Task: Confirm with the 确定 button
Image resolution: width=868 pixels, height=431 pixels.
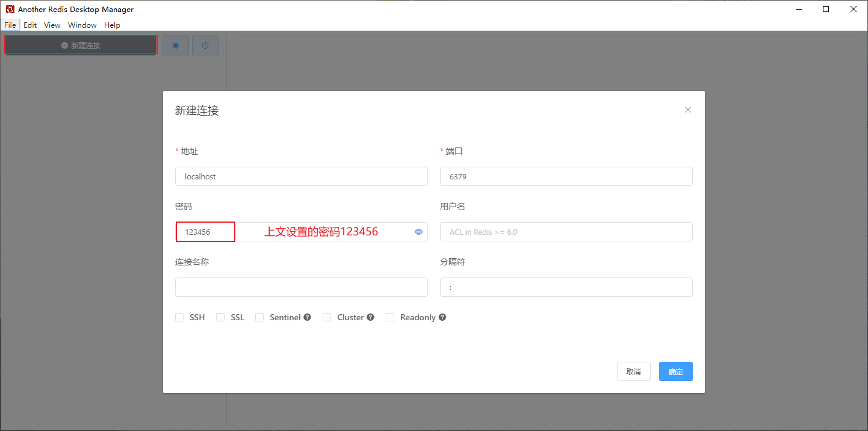Action: pos(676,371)
